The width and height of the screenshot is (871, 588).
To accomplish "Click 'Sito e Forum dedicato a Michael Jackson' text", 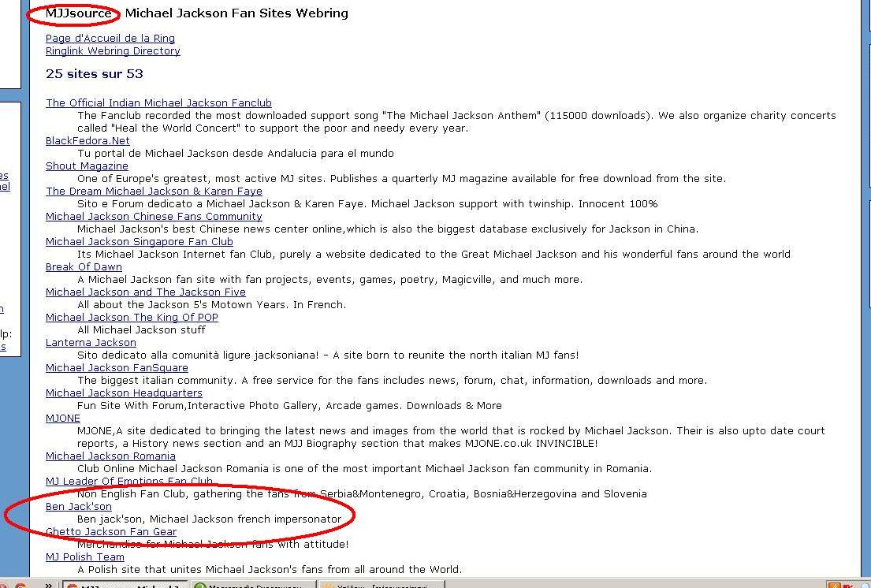I will (367, 204).
